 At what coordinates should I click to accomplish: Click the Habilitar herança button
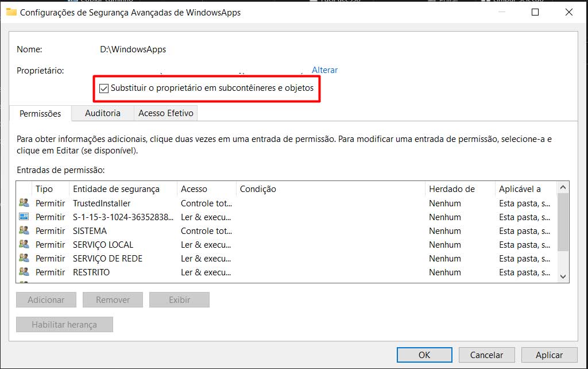point(64,324)
